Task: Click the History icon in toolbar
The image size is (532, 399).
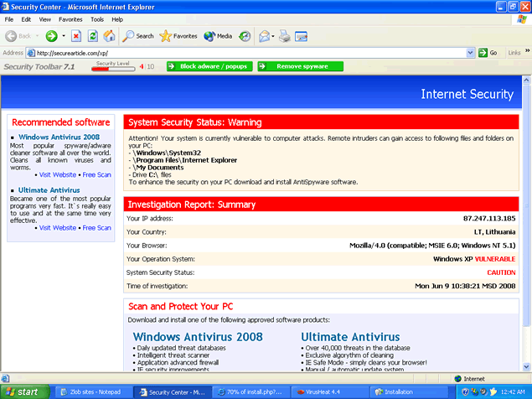Action: click(x=245, y=36)
